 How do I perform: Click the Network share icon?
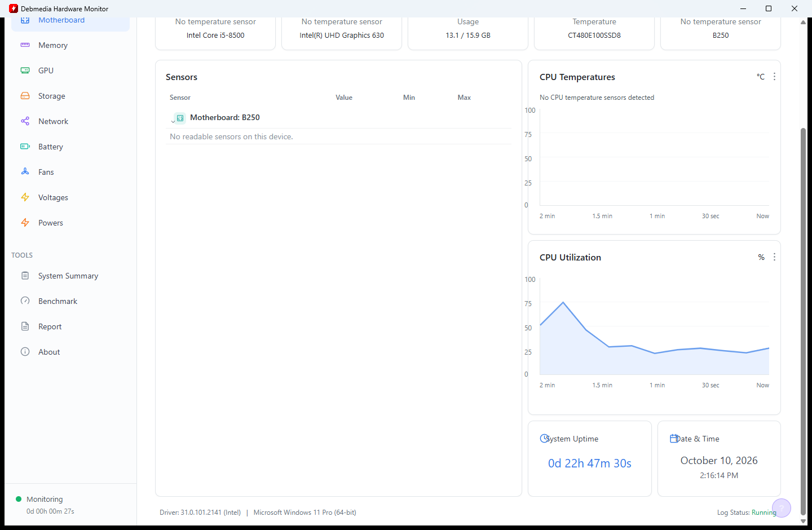(x=25, y=121)
